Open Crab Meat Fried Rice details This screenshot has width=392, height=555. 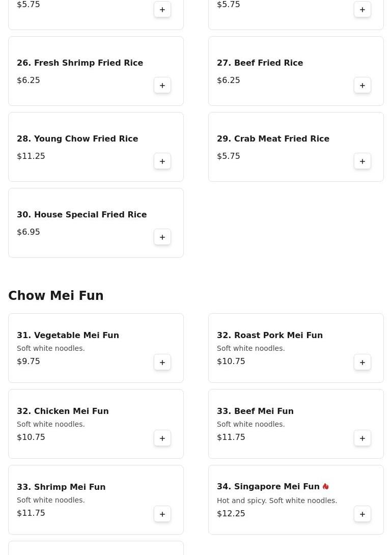[x=273, y=139]
